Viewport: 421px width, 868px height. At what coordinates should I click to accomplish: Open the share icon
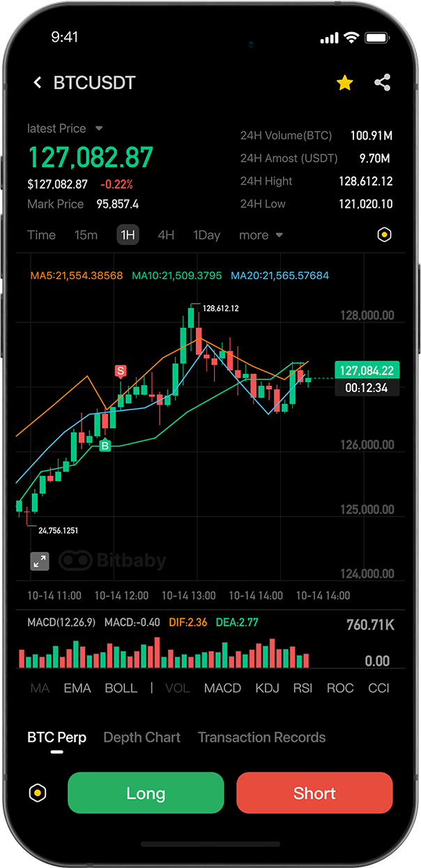click(x=382, y=82)
